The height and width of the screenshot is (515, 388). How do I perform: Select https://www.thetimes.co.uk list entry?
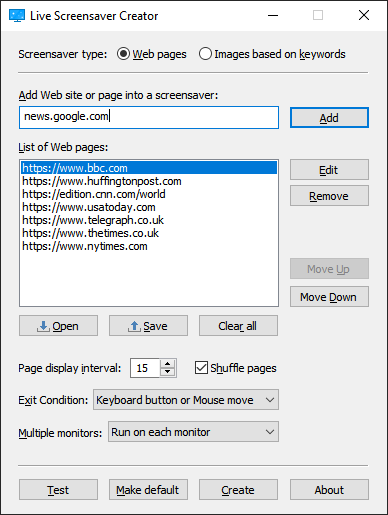tap(149, 233)
